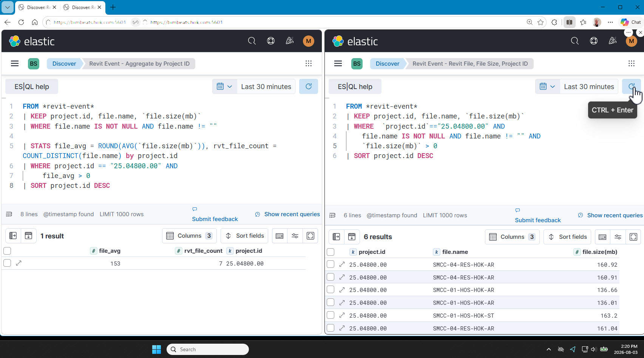Open Discover breadcrumb in left pane
The width and height of the screenshot is (644, 358).
point(64,63)
